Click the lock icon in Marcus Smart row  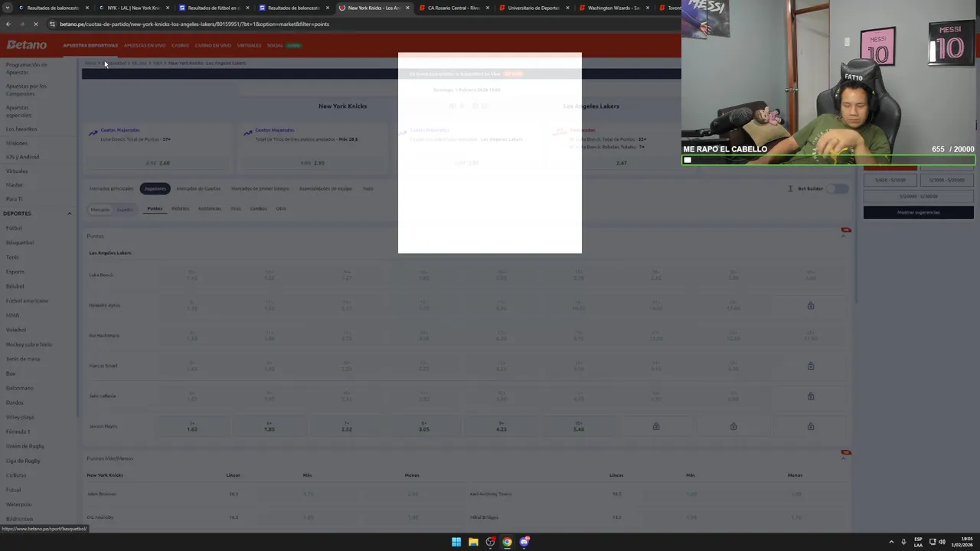coord(811,366)
